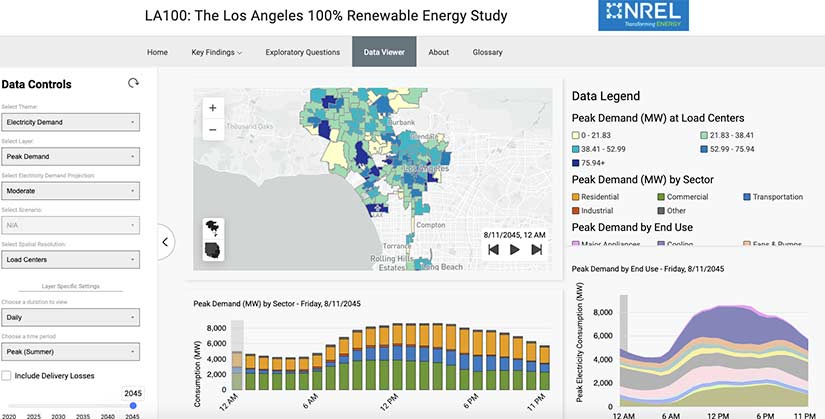825x419 pixels.
Task: Click the Burbank label on the map
Action: click(401, 122)
